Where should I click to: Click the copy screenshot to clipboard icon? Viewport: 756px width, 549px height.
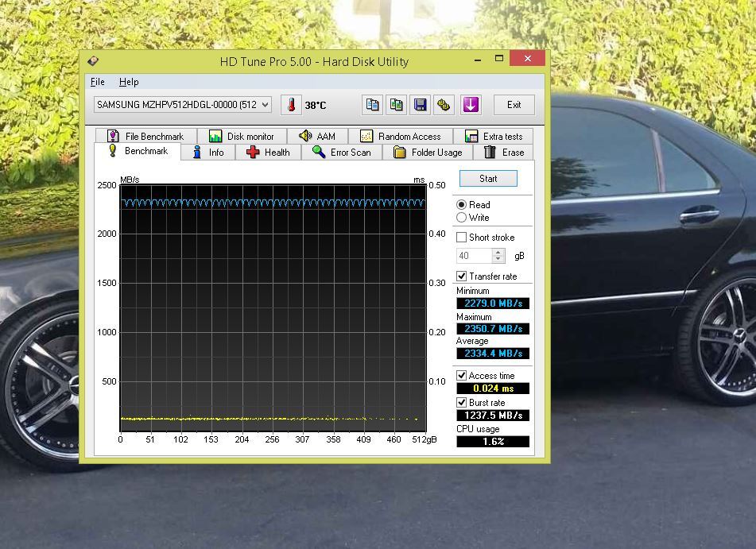396,105
